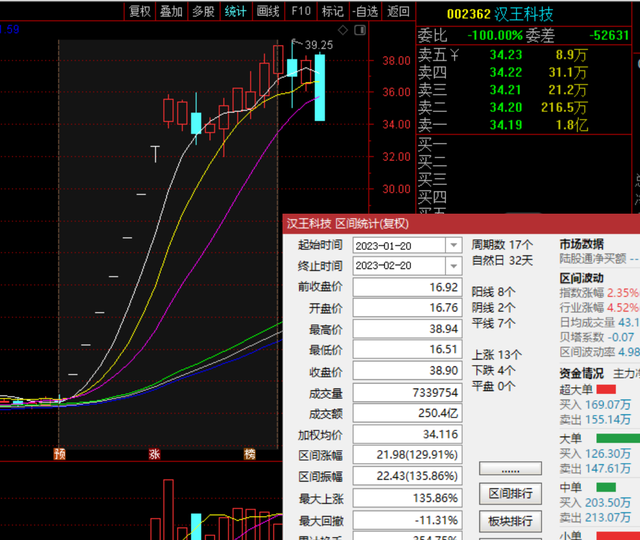Click the 返回 back button
Screen dimensions: 640x540
(397, 11)
